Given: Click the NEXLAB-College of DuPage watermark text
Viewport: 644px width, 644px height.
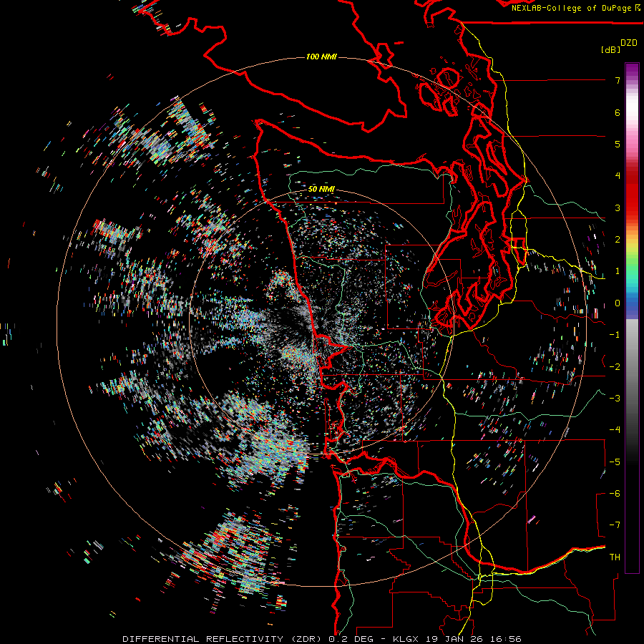Looking at the screenshot, I should tap(573, 8).
